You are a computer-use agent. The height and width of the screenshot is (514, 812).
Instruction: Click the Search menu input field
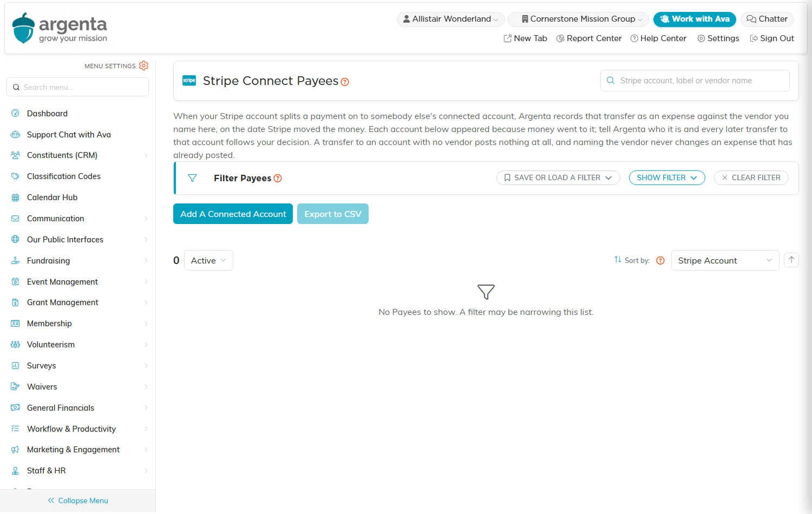(x=77, y=87)
